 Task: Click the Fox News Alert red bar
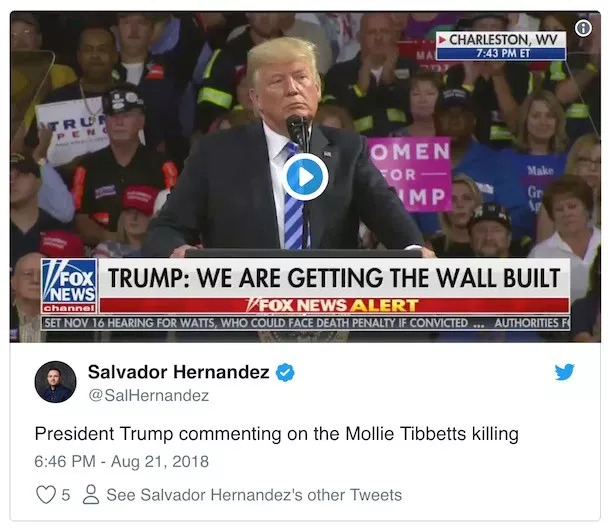pos(334,305)
